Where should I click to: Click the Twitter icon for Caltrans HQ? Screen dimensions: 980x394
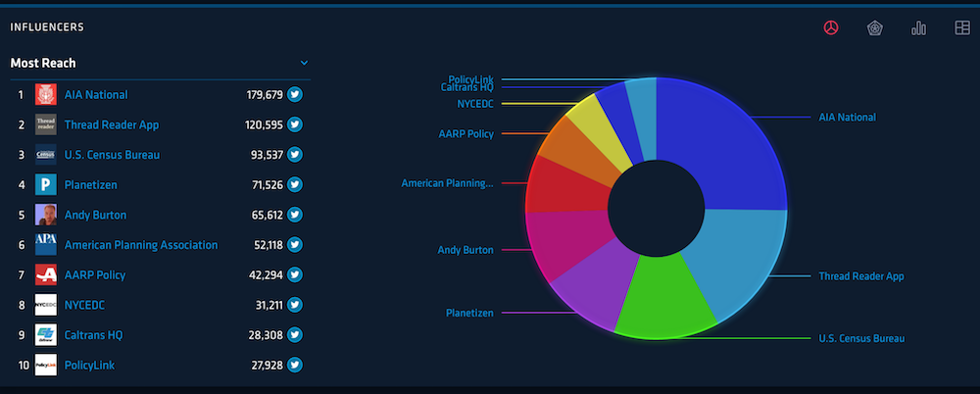[x=295, y=334]
